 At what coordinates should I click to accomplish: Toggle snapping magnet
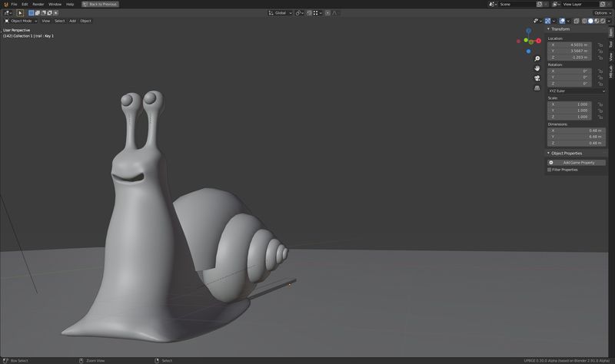click(309, 13)
